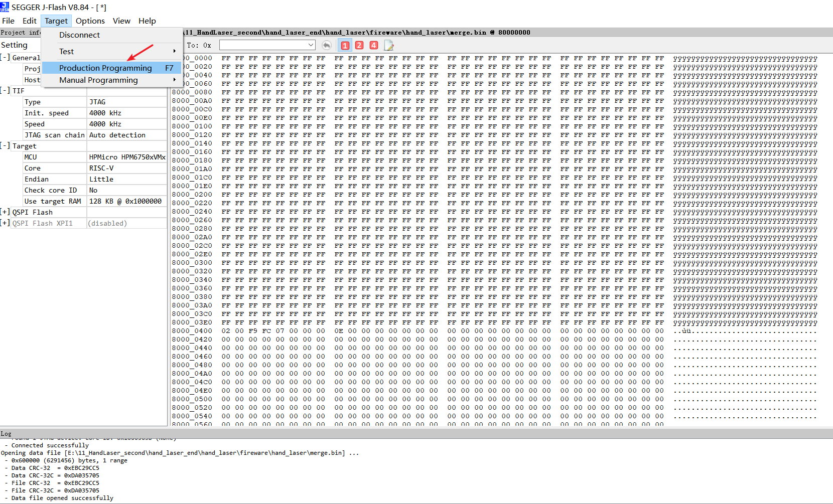Open the Edit menu
The width and height of the screenshot is (833, 504).
(x=29, y=21)
